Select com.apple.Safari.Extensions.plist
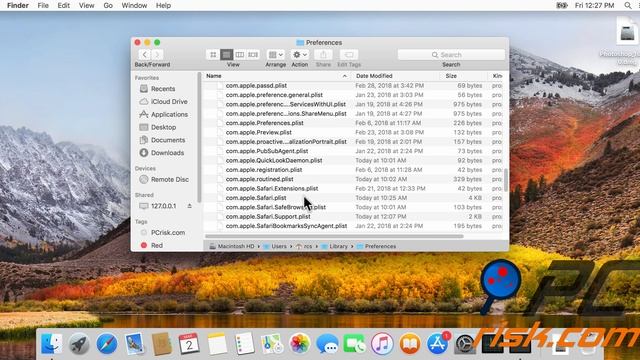 click(272, 189)
